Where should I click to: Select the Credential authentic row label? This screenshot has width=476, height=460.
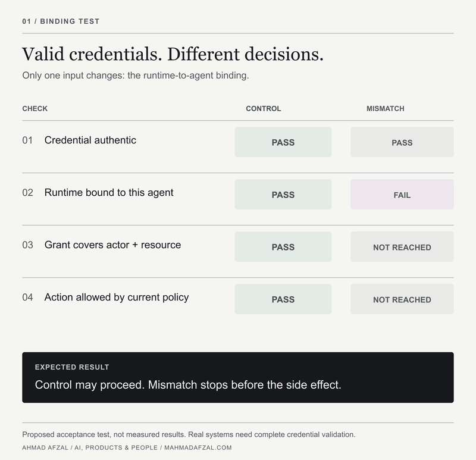coord(90,140)
